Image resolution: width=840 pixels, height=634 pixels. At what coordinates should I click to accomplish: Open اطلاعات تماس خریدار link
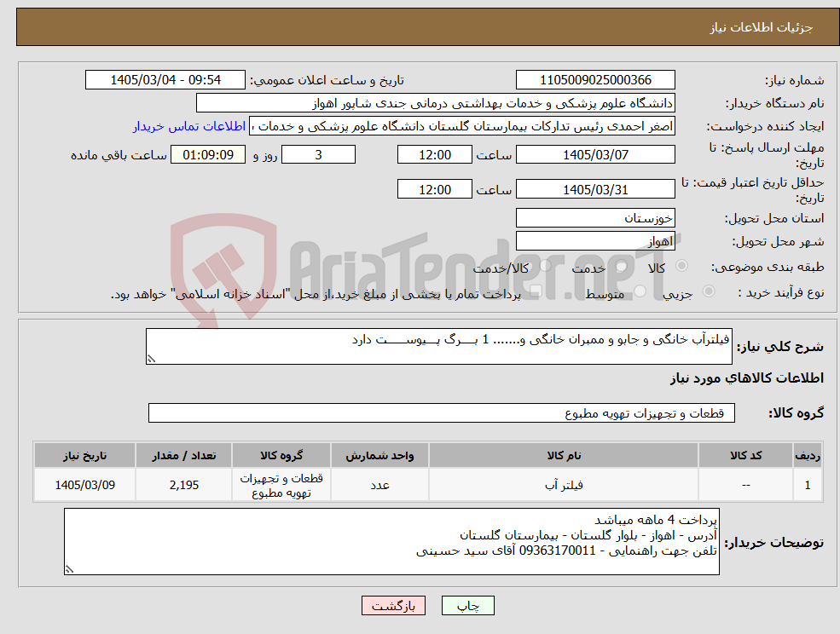click(189, 126)
